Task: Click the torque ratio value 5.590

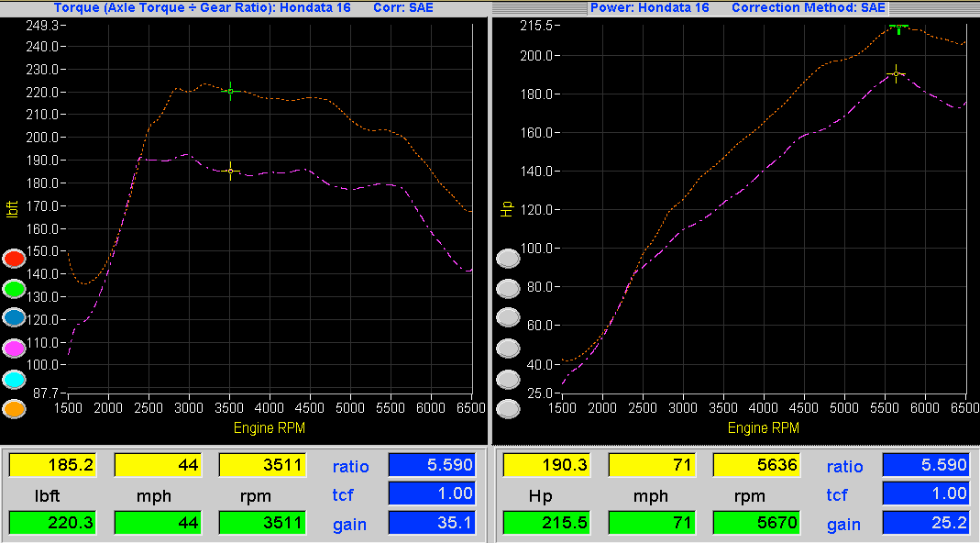Action: (x=431, y=465)
